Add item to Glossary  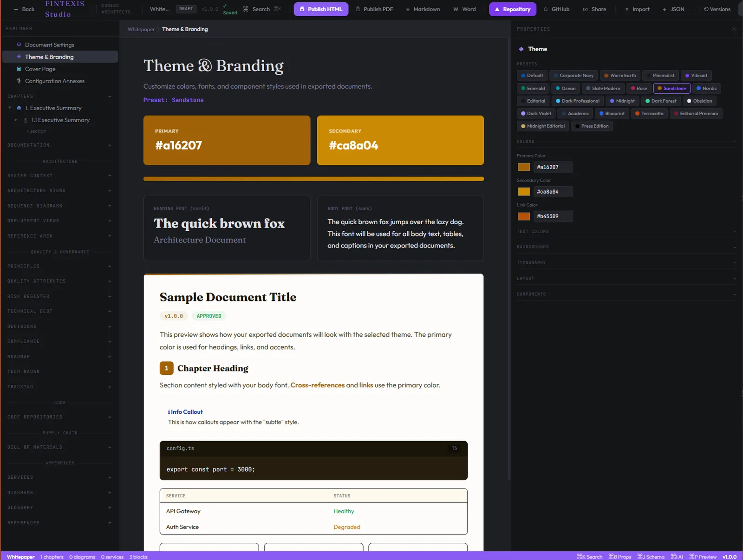click(x=110, y=508)
